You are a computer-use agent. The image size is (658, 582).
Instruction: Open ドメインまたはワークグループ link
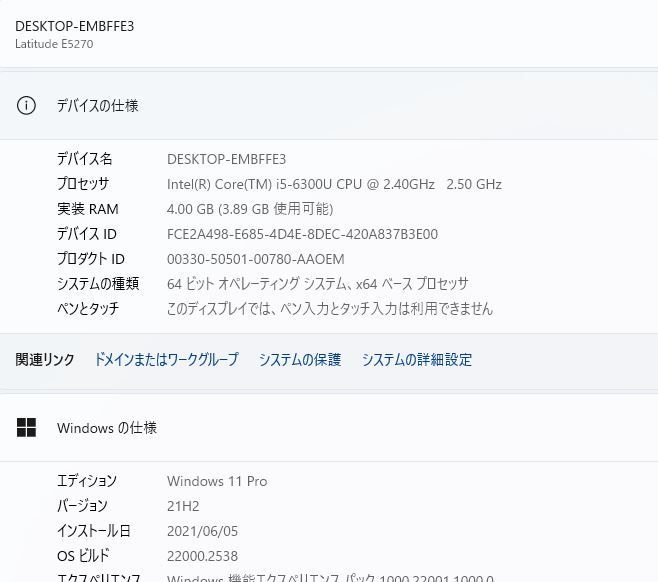pyautogui.click(x=166, y=360)
